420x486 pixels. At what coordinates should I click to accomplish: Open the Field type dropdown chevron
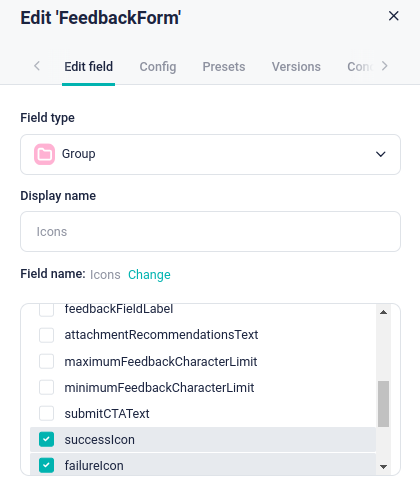tap(381, 154)
